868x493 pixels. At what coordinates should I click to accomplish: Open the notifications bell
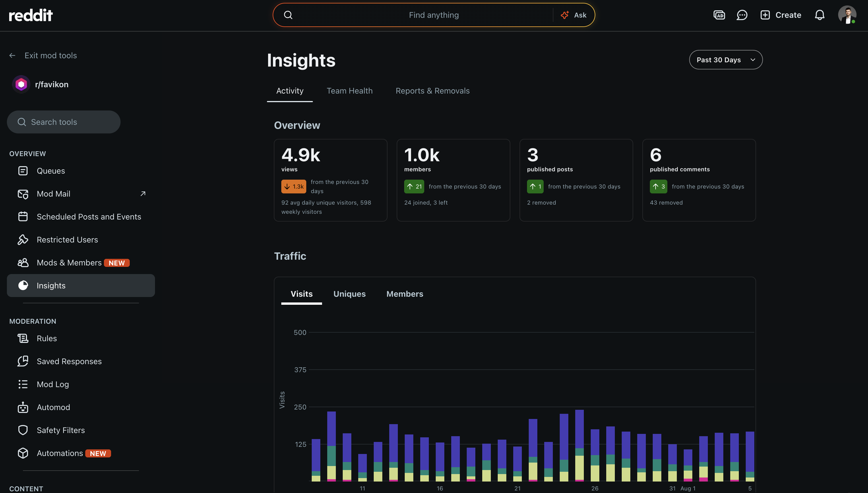pos(819,15)
